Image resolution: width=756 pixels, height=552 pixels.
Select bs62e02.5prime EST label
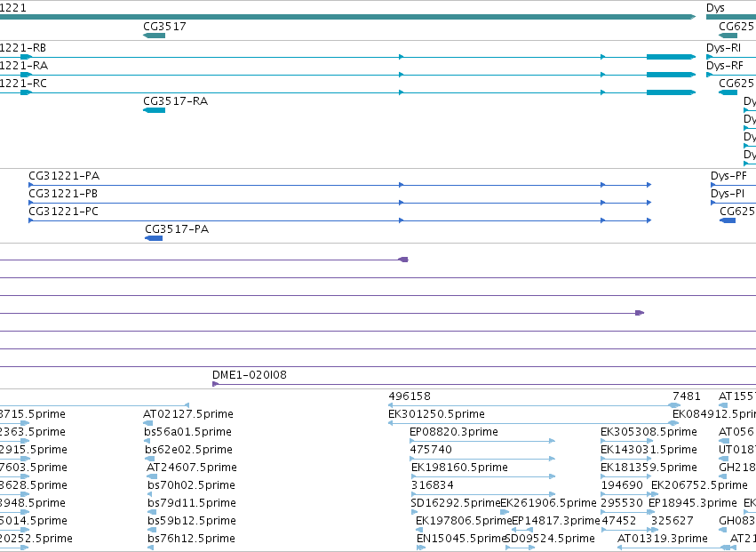tap(188, 450)
